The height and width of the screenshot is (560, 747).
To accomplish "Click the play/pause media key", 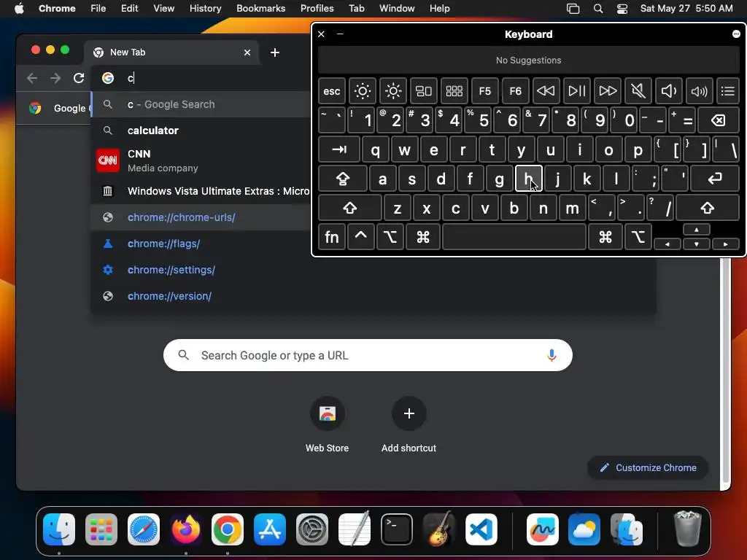I will 576,91.
